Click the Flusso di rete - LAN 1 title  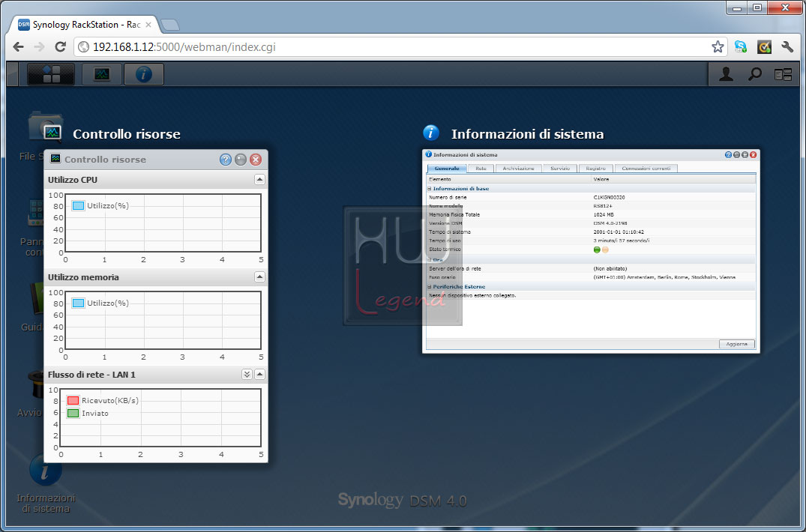coord(91,375)
